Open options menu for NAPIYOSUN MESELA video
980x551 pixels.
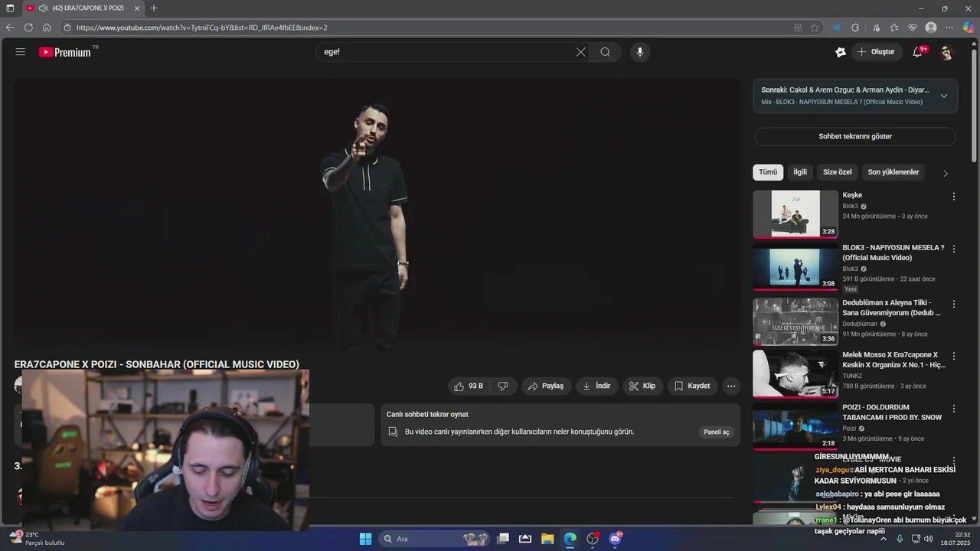[954, 249]
